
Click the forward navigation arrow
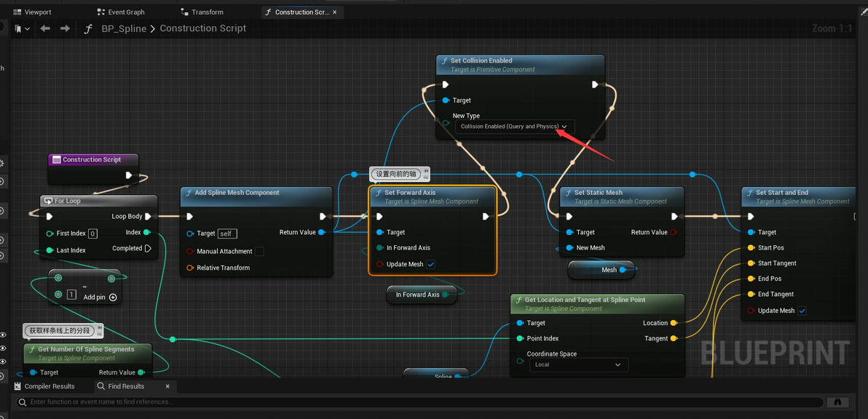(65, 28)
